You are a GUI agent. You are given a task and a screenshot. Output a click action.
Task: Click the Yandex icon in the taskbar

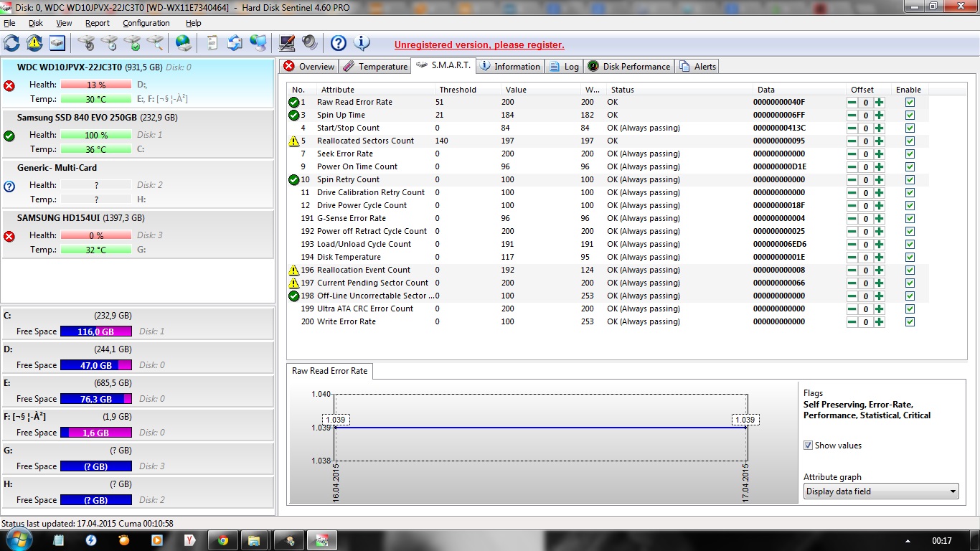(x=190, y=540)
